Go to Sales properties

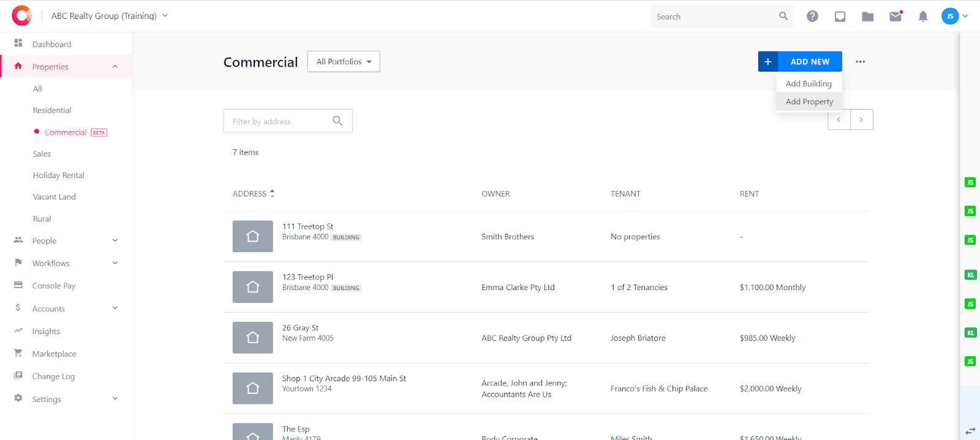[42, 154]
